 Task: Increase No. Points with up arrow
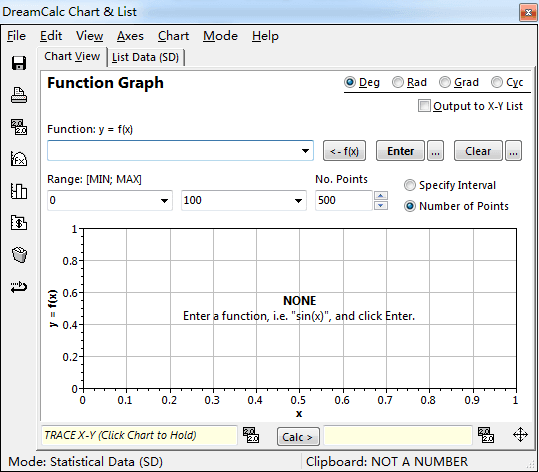(x=381, y=196)
